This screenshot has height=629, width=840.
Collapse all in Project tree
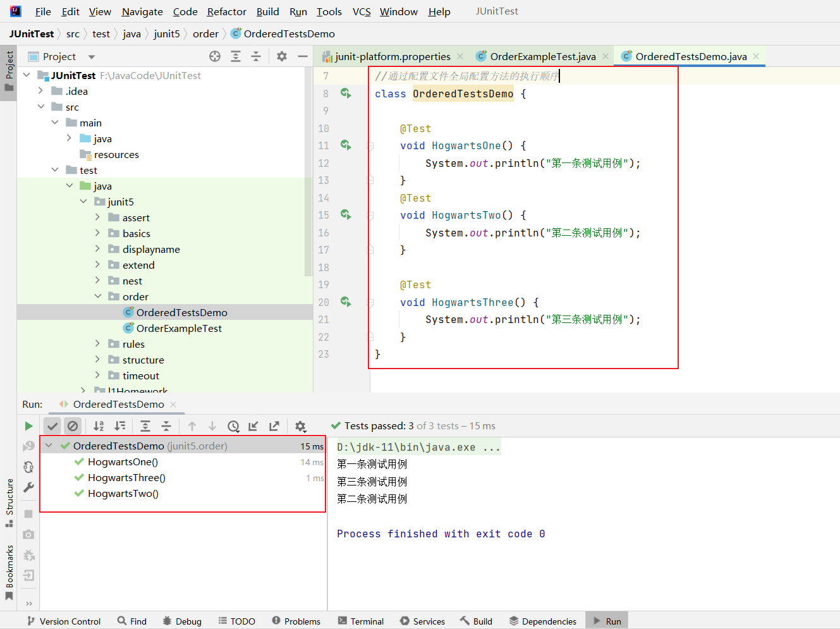pos(256,56)
